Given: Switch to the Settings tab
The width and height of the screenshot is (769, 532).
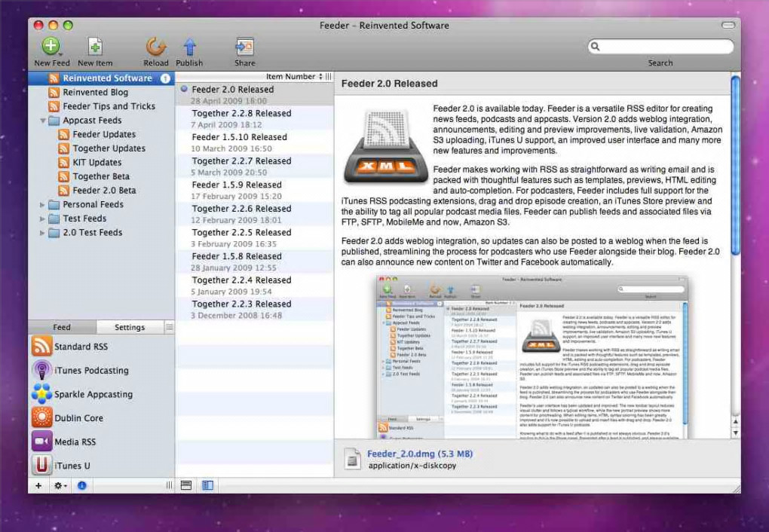Looking at the screenshot, I should [130, 327].
